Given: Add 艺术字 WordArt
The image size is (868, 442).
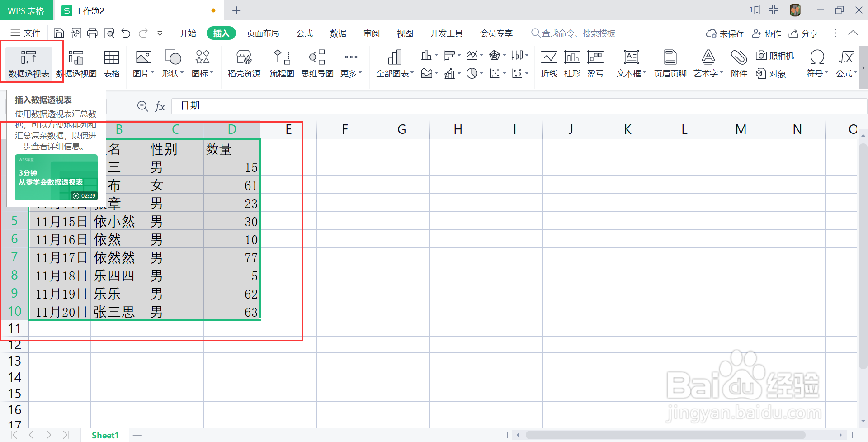Looking at the screenshot, I should [x=708, y=63].
